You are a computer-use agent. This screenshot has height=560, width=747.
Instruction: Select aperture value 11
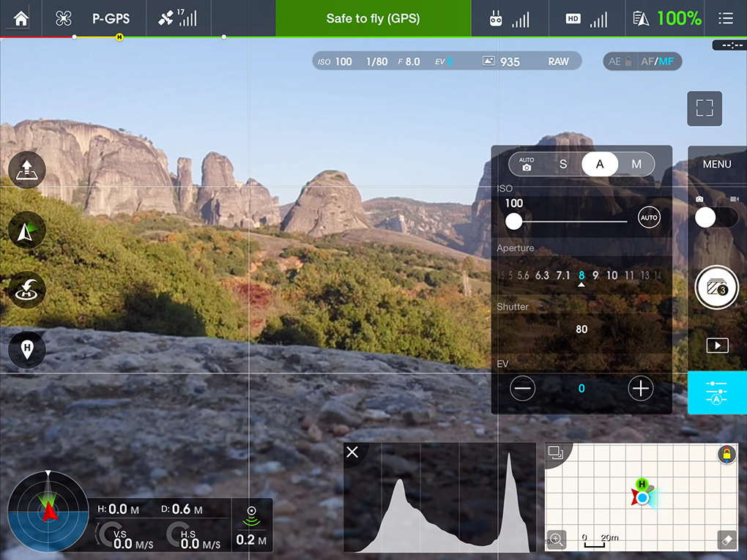[x=629, y=275]
